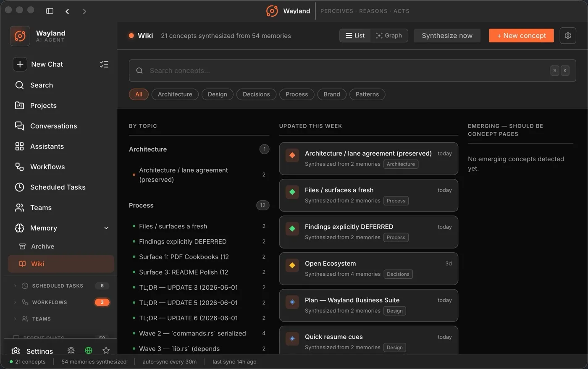
Task: Collapse the Architecture topic group
Action: (x=199, y=149)
